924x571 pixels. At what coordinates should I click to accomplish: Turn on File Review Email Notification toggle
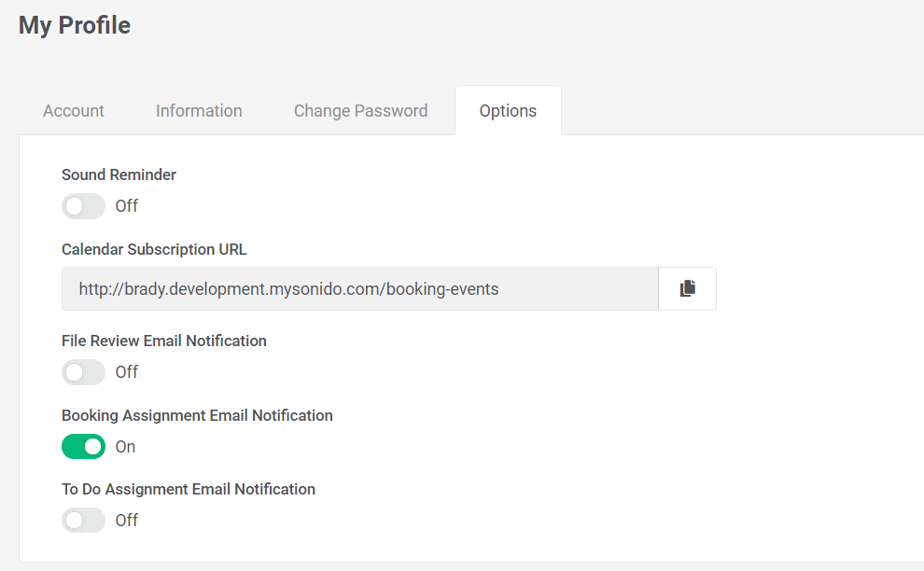(84, 372)
